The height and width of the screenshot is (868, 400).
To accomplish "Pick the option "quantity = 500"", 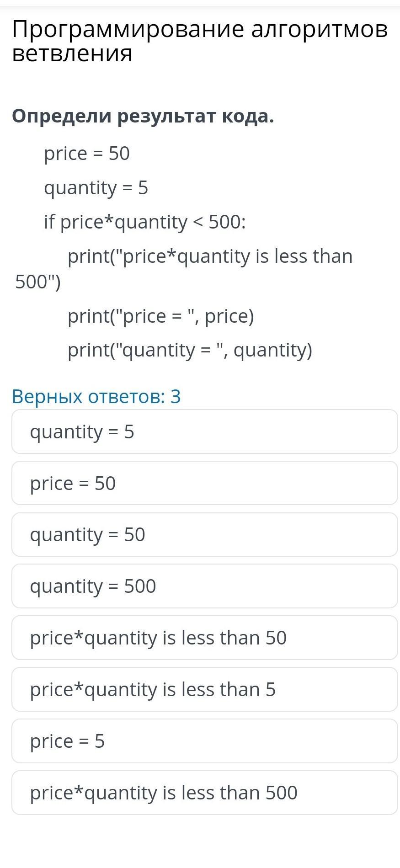I will [205, 586].
